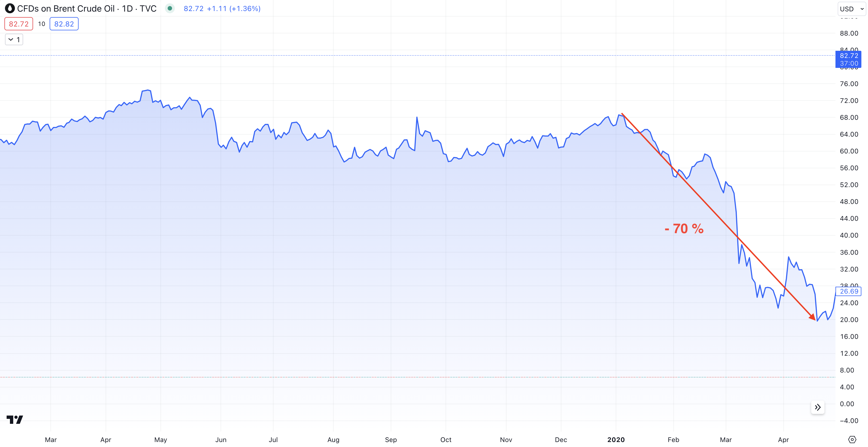868x447 pixels.
Task: Click the 2020 year label on the time axis
Action: tap(616, 440)
